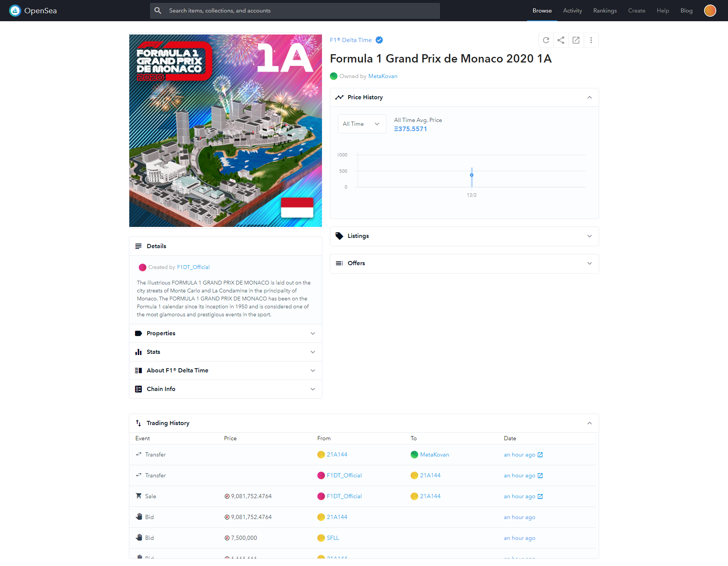Expand the Listings section
Viewport: 728px width, 566px height.
(590, 236)
